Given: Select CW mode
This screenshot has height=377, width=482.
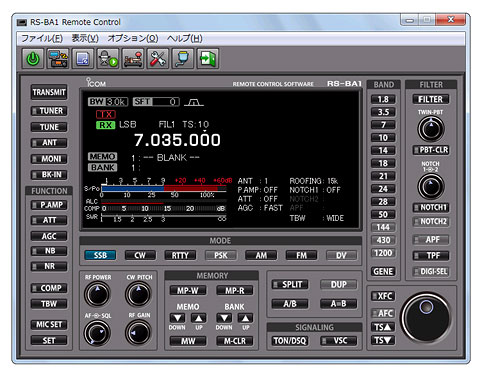Looking at the screenshot, I should (140, 255).
